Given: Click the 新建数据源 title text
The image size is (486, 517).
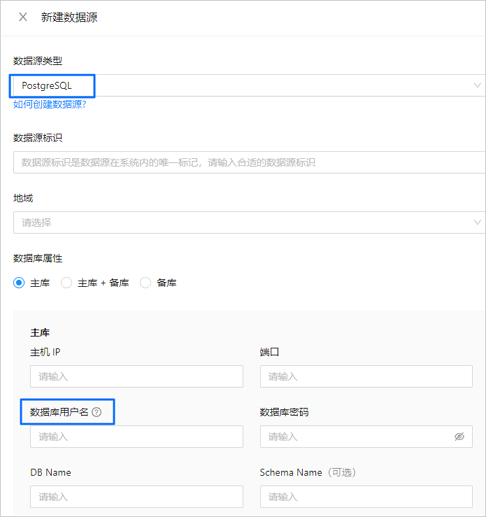Looking at the screenshot, I should pyautogui.click(x=69, y=17).
